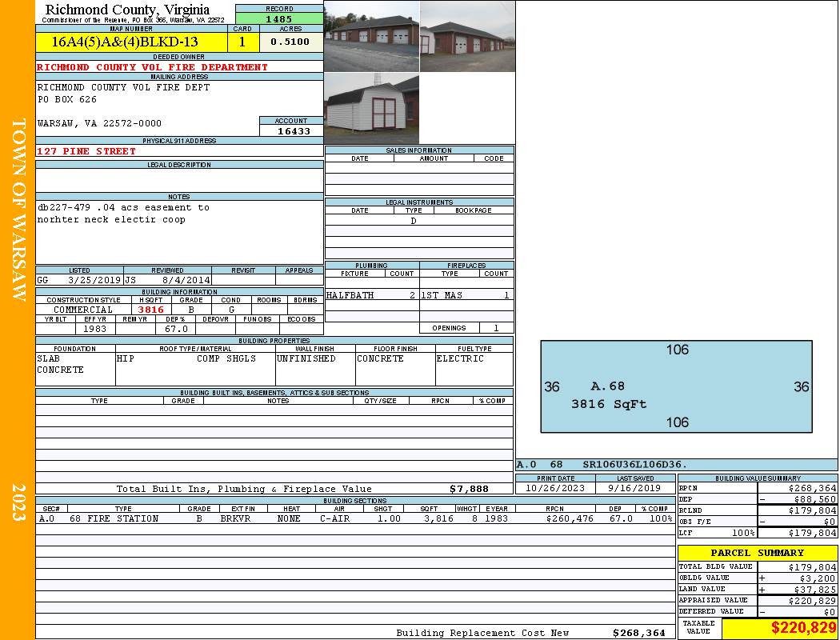840x640 pixels.
Task: Click the front fire station photo thumbnail
Action: 372,37
